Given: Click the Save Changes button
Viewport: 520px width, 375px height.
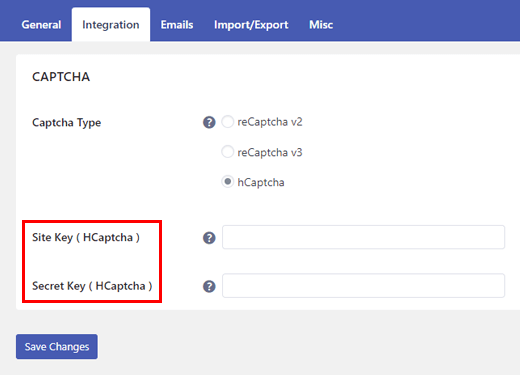Looking at the screenshot, I should click(57, 347).
